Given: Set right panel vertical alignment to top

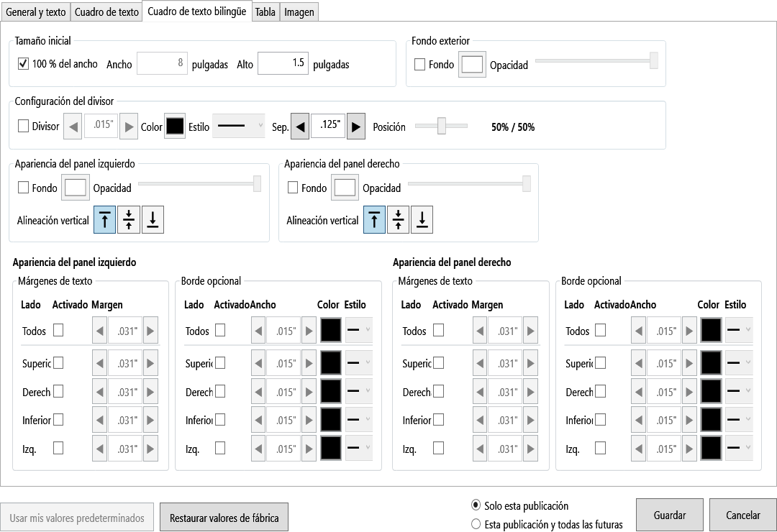Looking at the screenshot, I should click(374, 219).
